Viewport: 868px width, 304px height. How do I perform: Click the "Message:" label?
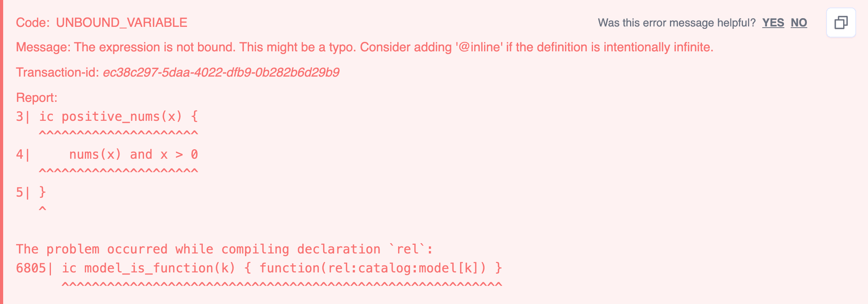click(x=43, y=47)
